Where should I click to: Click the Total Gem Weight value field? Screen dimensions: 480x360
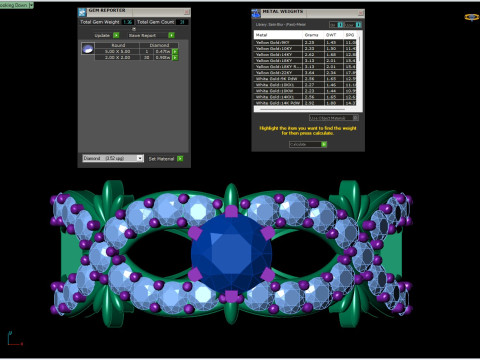[x=128, y=22]
